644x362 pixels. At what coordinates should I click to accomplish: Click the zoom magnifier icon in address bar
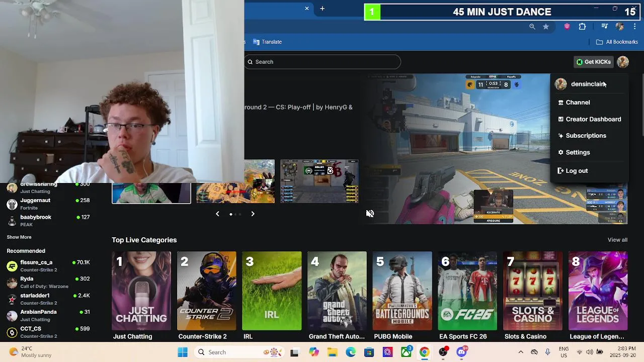tap(532, 27)
